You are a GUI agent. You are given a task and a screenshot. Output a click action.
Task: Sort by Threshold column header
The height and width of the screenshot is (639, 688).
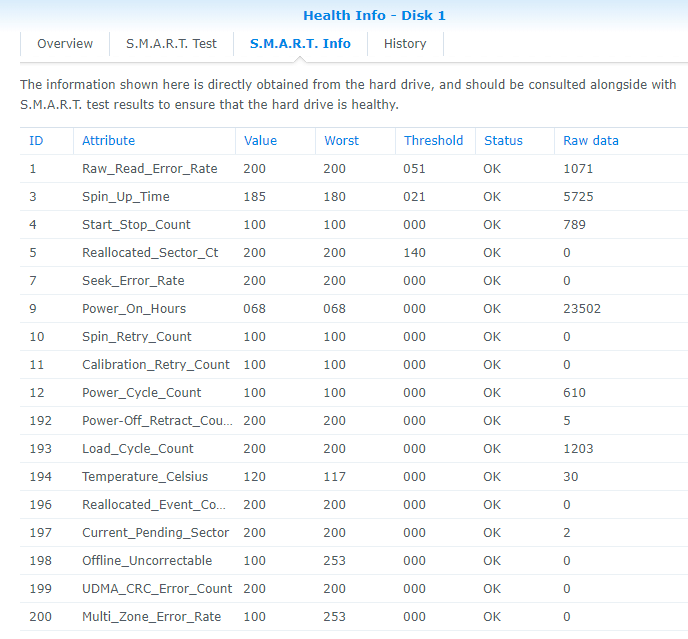coord(435,141)
